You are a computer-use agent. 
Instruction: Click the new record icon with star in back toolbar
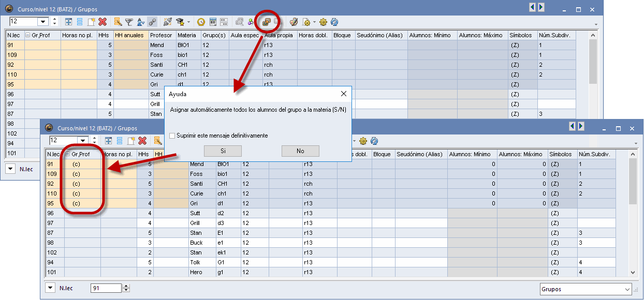91,22
